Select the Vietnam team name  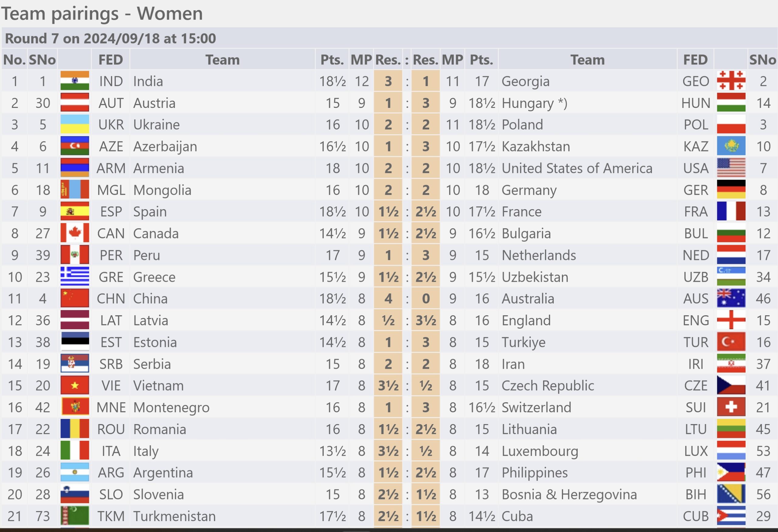pyautogui.click(x=158, y=386)
